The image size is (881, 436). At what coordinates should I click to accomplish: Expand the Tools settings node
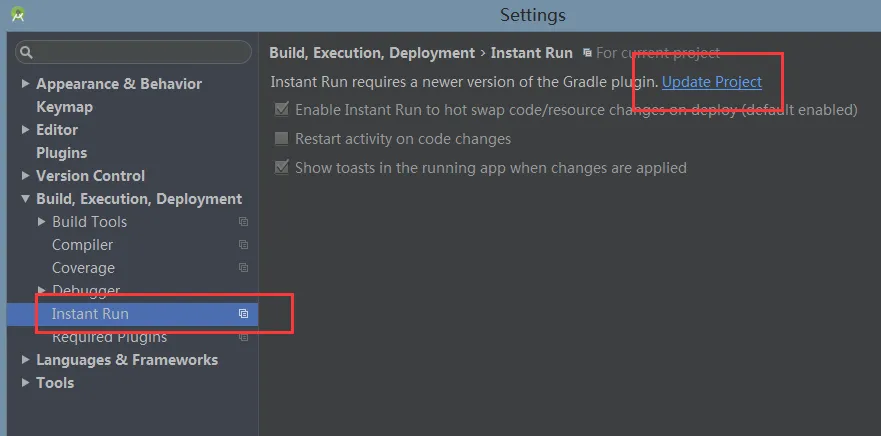(x=26, y=383)
